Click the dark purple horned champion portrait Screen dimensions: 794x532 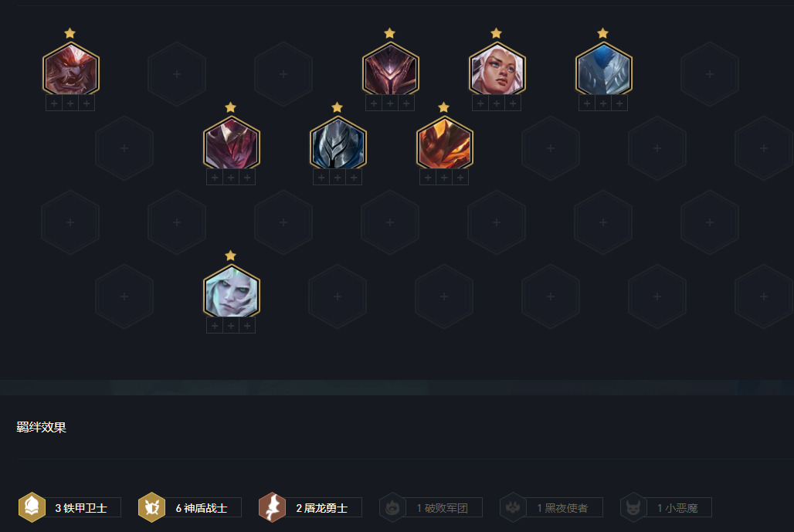[390, 69]
